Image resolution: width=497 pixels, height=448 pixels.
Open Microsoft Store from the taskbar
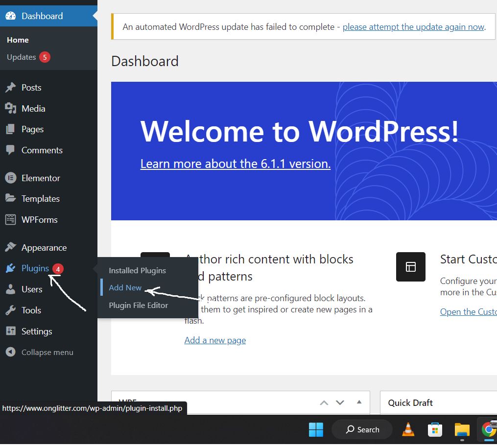[x=435, y=430]
